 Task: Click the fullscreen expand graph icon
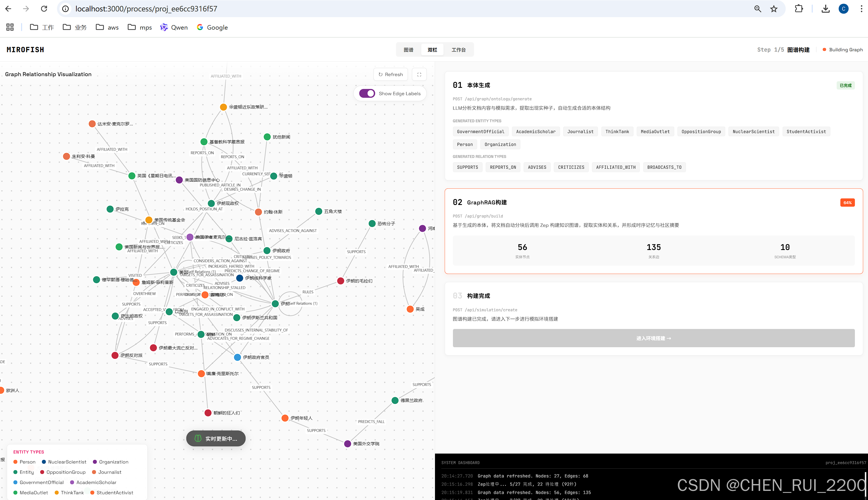(x=419, y=74)
